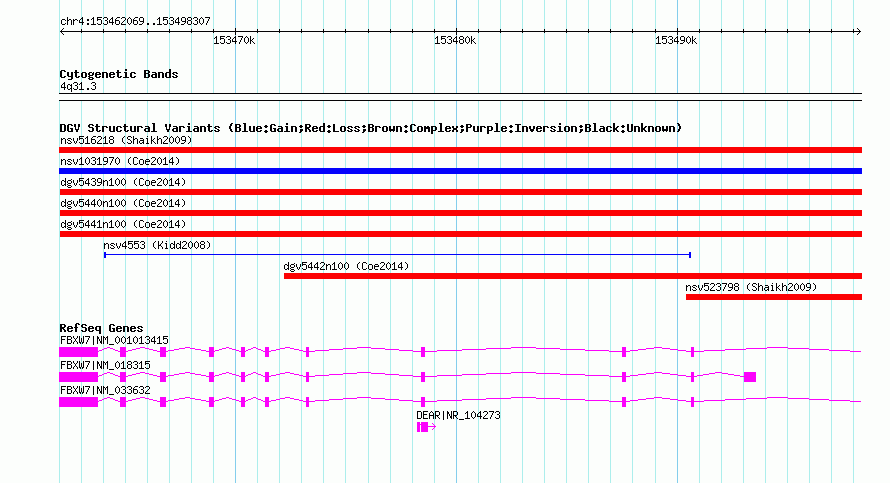Screen dimensions: 890x483
Task: Open the dgv5441n100 (Coe2014) variant label
Action: pyautogui.click(x=123, y=224)
